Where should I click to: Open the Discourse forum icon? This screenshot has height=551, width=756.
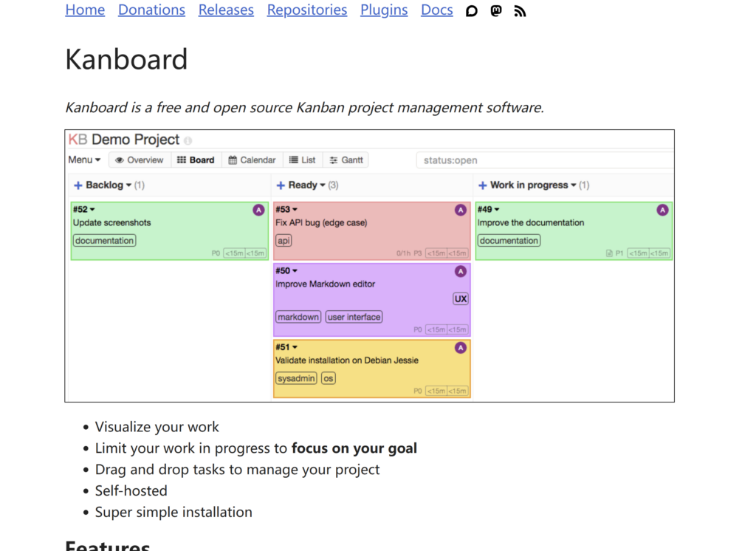[472, 11]
